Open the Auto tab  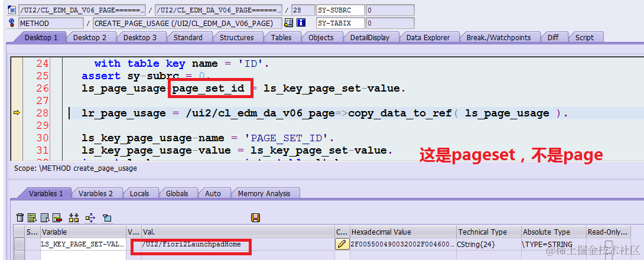coord(213,193)
